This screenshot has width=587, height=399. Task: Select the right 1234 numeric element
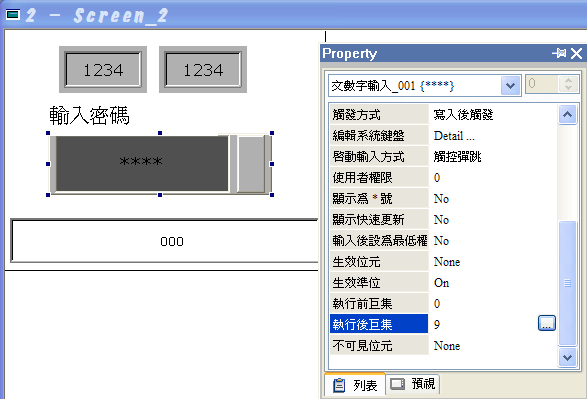click(203, 70)
